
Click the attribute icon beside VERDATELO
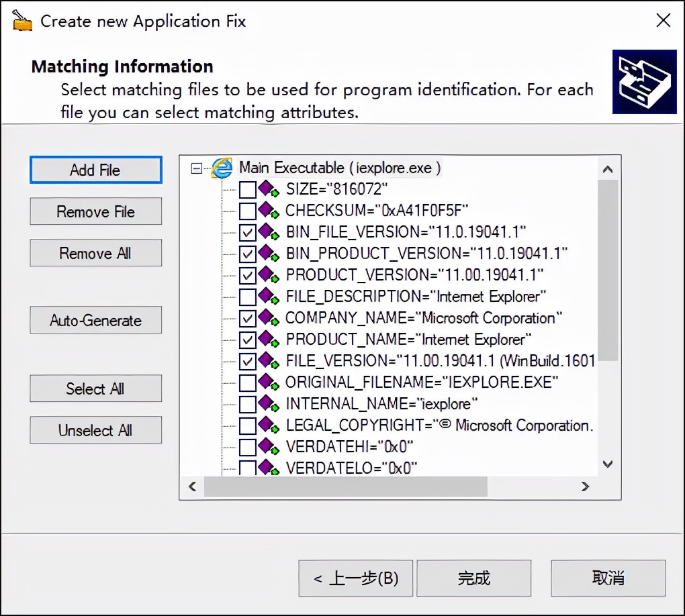pyautogui.click(x=268, y=467)
